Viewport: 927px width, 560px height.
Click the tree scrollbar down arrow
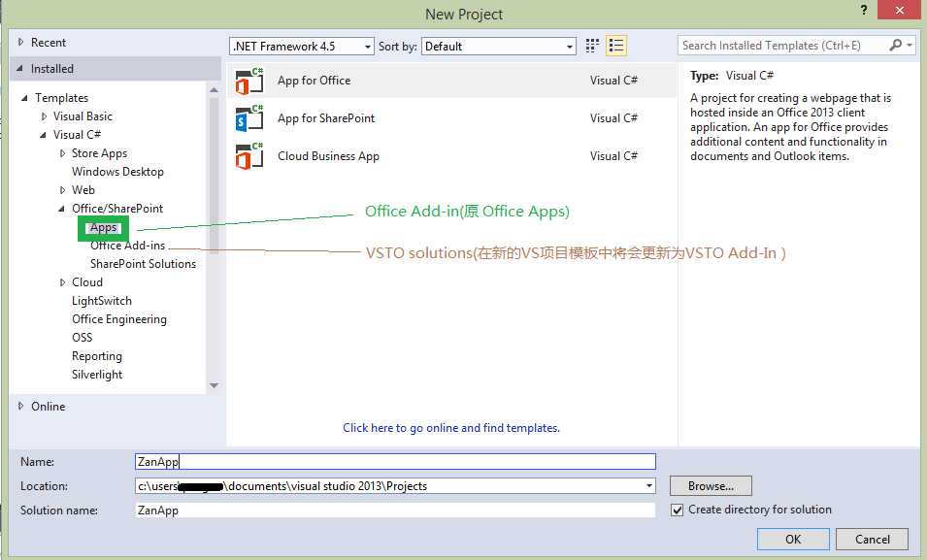214,385
